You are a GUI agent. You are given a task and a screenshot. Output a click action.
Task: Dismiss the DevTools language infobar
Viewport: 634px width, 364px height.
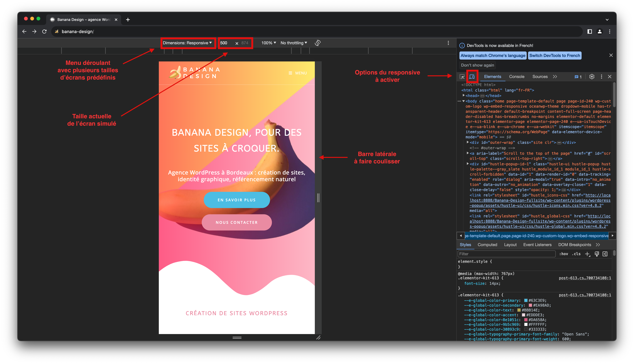[x=611, y=55]
